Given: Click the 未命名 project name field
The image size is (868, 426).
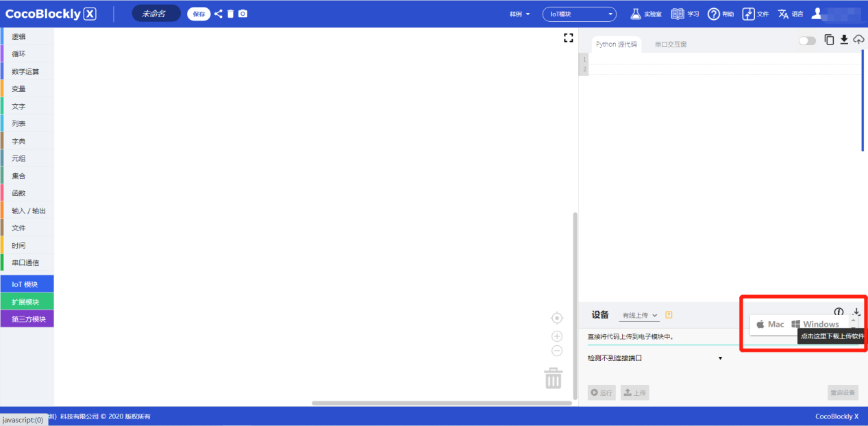Looking at the screenshot, I should coord(156,14).
